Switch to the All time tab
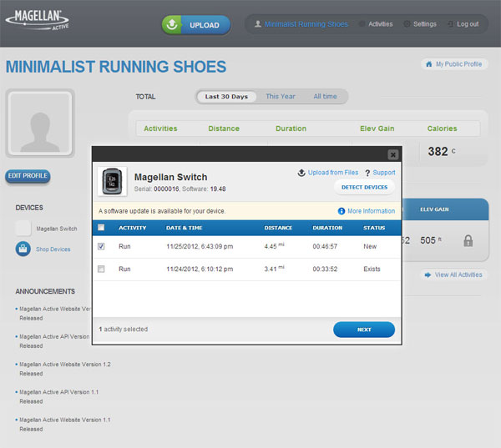The height and width of the screenshot is (448, 501). [325, 97]
